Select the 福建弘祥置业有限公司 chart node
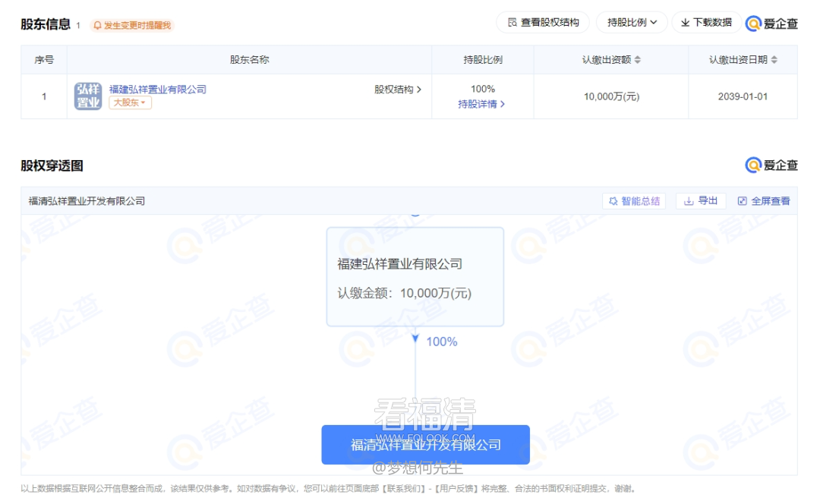 415,277
